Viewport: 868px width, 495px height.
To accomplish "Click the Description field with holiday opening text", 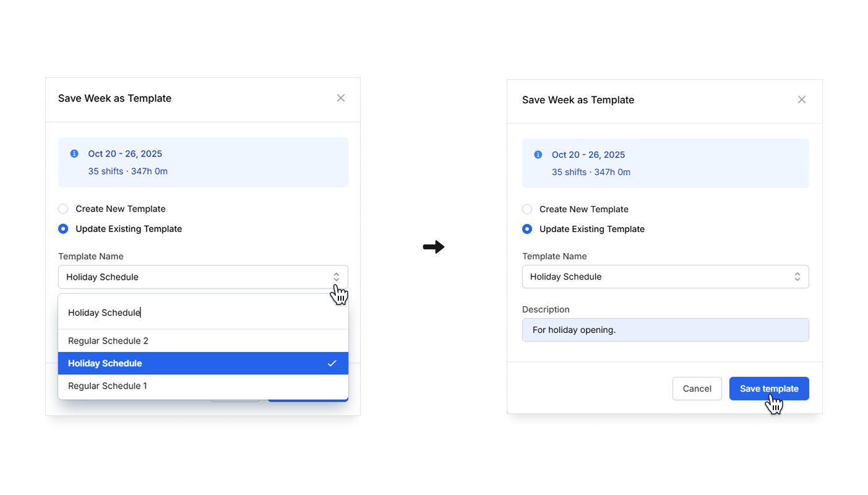I will click(665, 330).
